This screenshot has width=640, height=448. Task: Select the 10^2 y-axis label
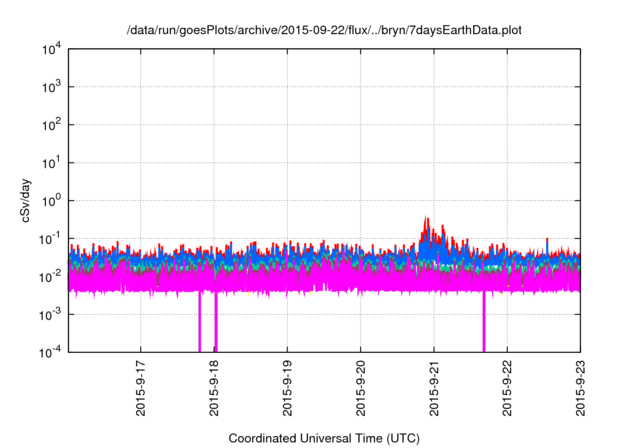[51, 125]
